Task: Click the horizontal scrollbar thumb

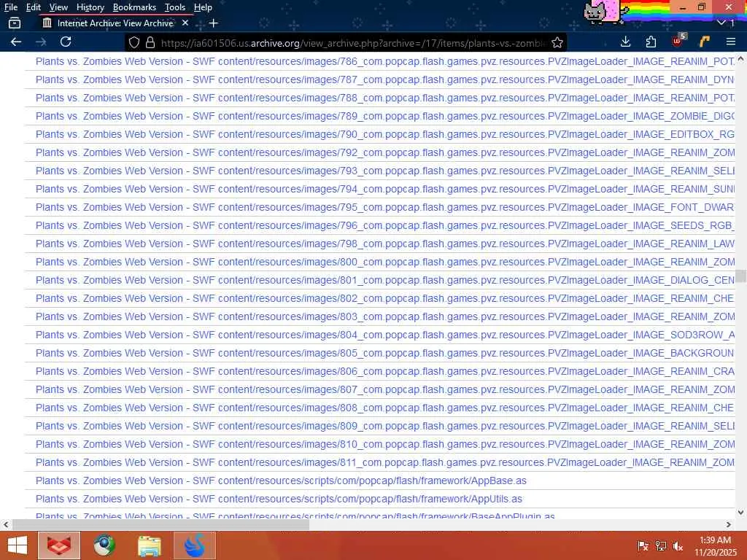Action: [160, 525]
